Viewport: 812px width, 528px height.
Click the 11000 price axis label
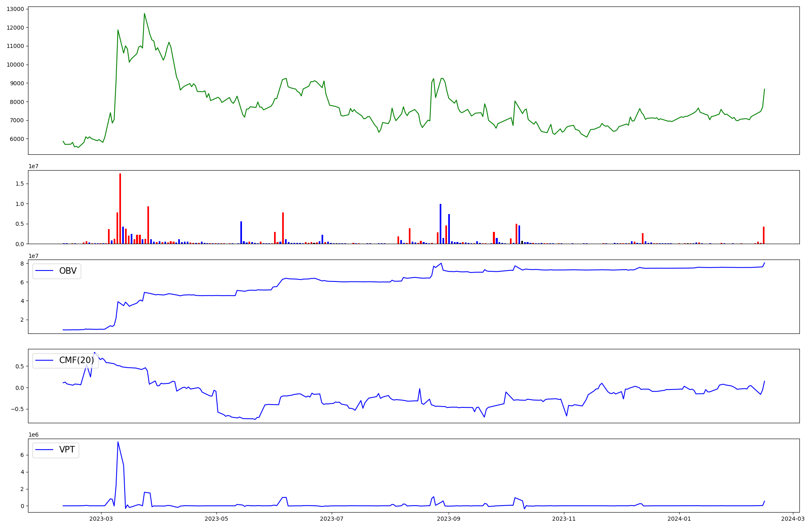click(x=15, y=46)
